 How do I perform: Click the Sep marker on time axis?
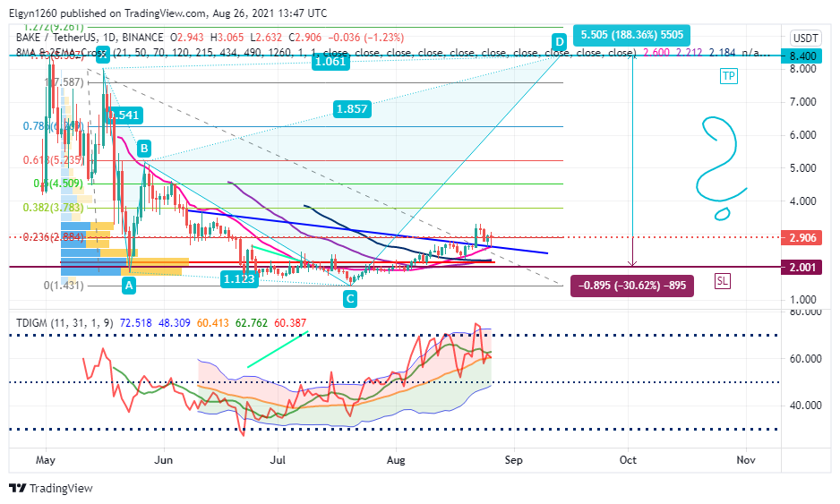click(513, 460)
